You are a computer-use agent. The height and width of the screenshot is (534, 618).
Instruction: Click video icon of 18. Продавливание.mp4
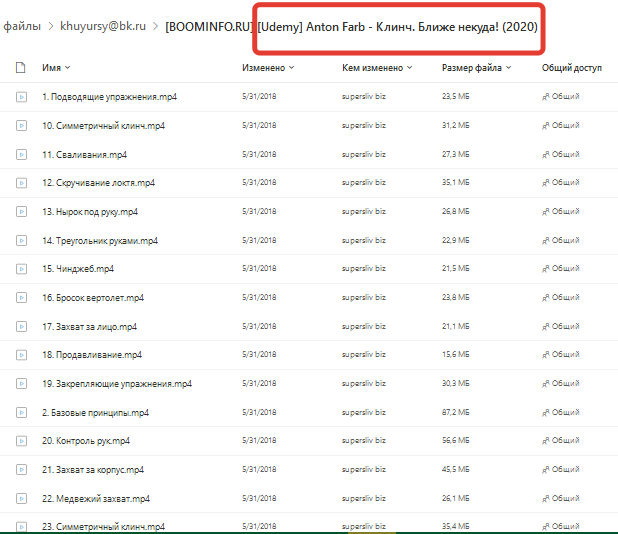click(21, 355)
